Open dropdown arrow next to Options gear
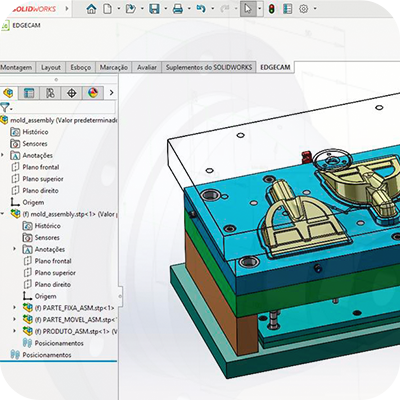This screenshot has width=400, height=400. click(x=315, y=9)
